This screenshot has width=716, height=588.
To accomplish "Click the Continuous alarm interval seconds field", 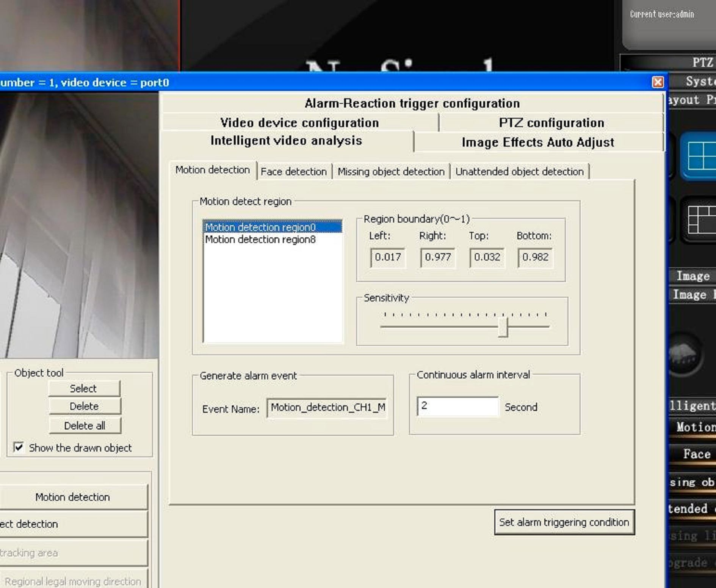I will [x=457, y=406].
